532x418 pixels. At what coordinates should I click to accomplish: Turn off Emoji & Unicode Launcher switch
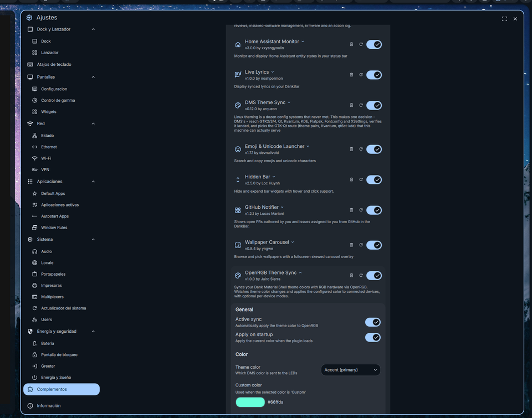coord(374,149)
